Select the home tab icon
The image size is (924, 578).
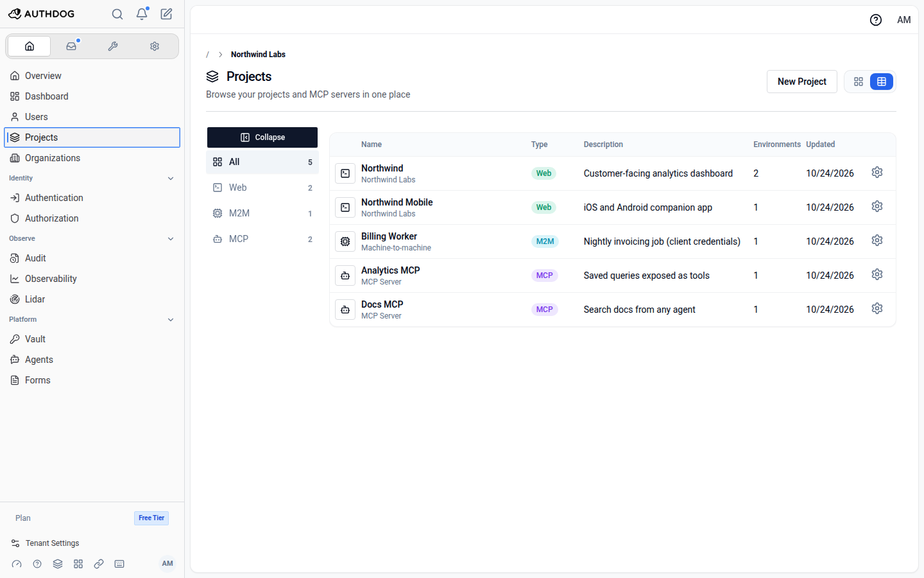30,46
